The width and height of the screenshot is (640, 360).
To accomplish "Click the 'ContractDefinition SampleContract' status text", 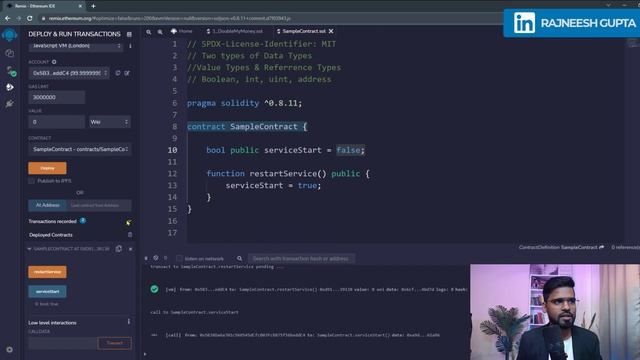I will [x=558, y=247].
